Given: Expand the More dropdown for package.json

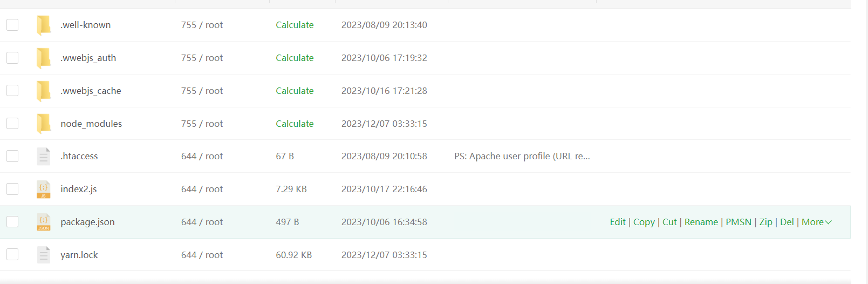Looking at the screenshot, I should [816, 222].
